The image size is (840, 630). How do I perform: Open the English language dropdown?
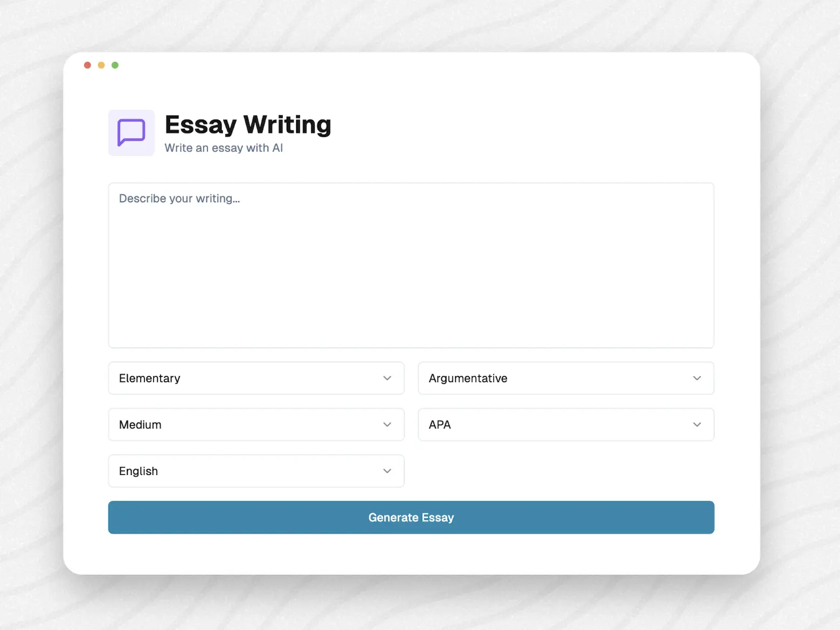click(256, 471)
